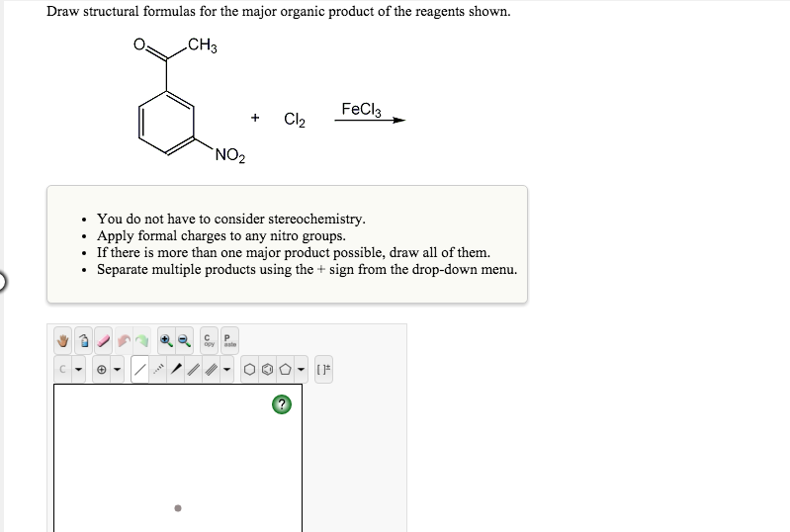Click 'Apply formal charges to any nitro groups'
The image size is (790, 532).
tap(221, 235)
